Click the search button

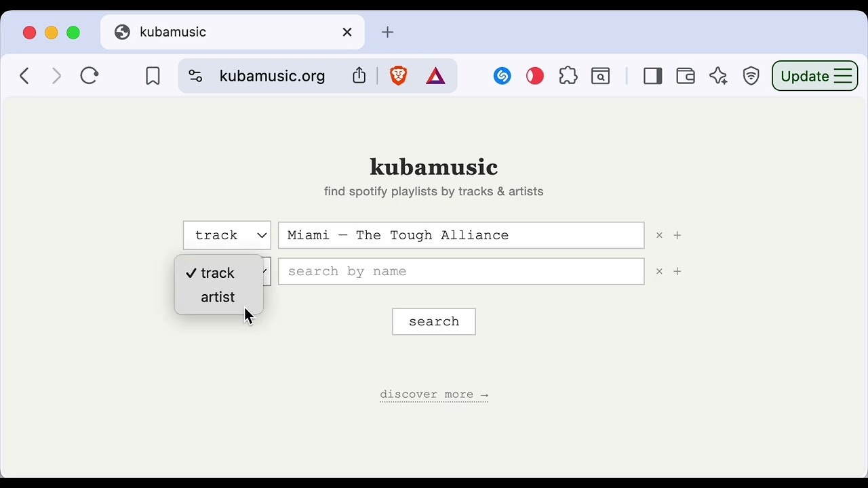point(434,321)
